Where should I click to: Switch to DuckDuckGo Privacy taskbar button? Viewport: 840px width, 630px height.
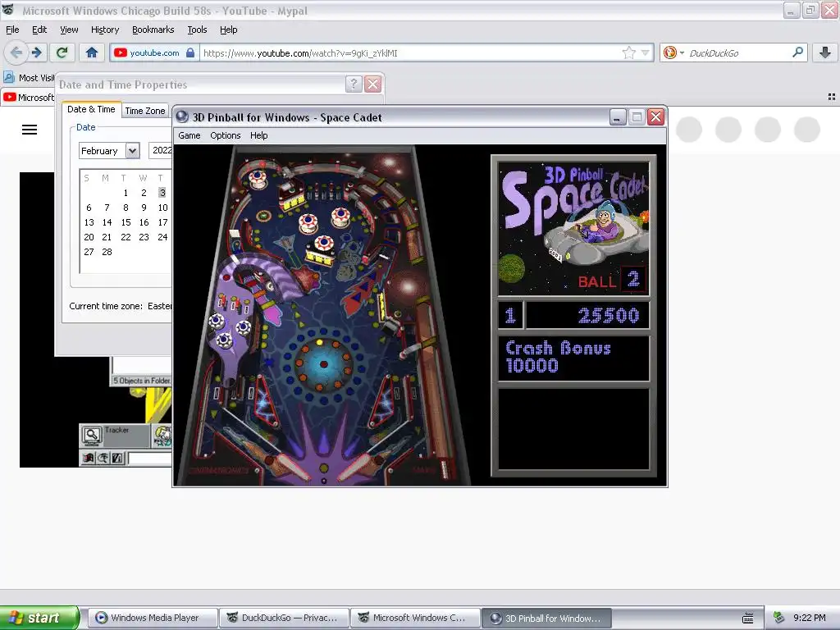pos(285,618)
